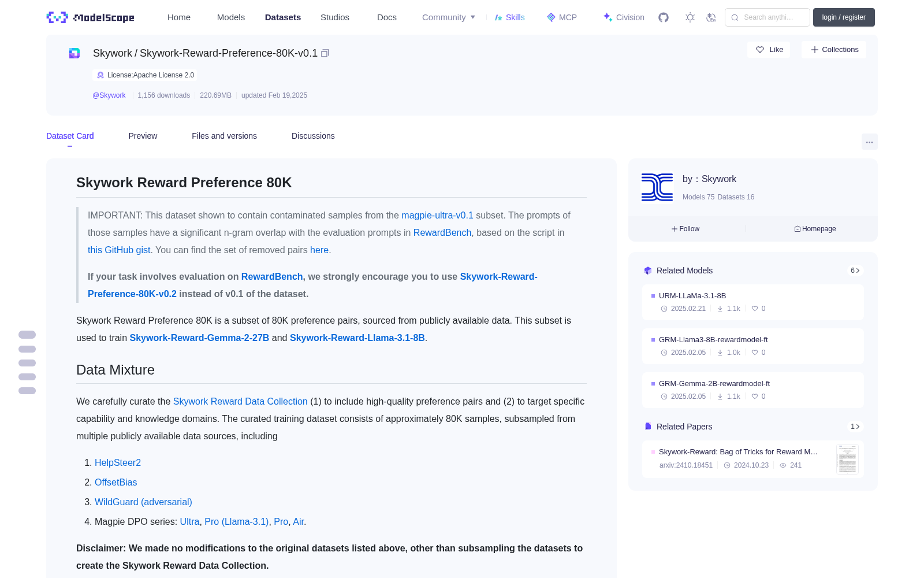Image resolution: width=924 pixels, height=578 pixels.
Task: Open the MCP link in navigation
Action: tap(562, 17)
